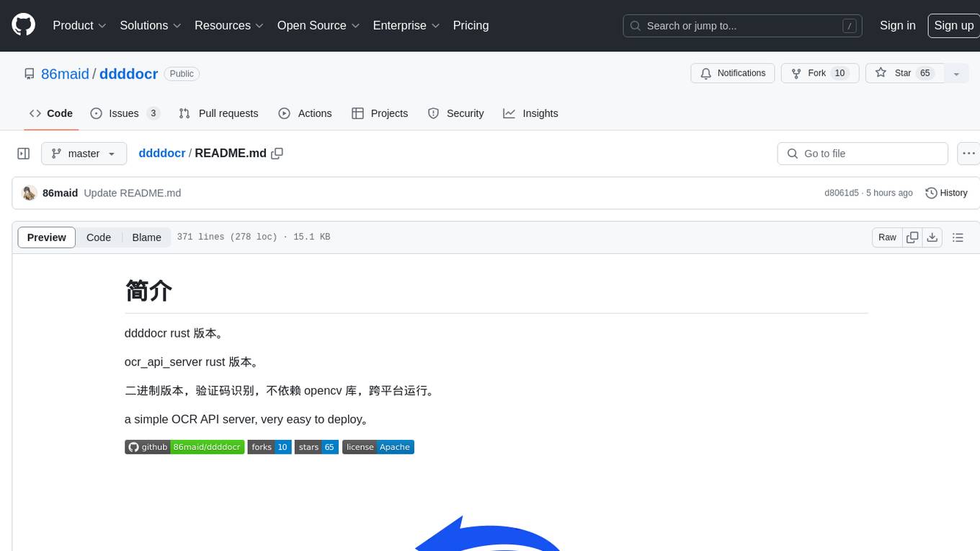Open the 86maid avatar image
This screenshot has height=551, width=980.
click(x=30, y=193)
